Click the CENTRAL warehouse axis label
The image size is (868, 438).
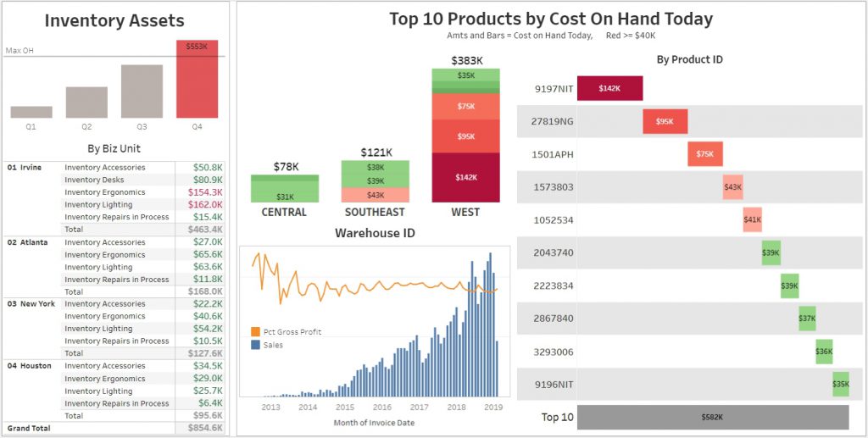pos(285,213)
